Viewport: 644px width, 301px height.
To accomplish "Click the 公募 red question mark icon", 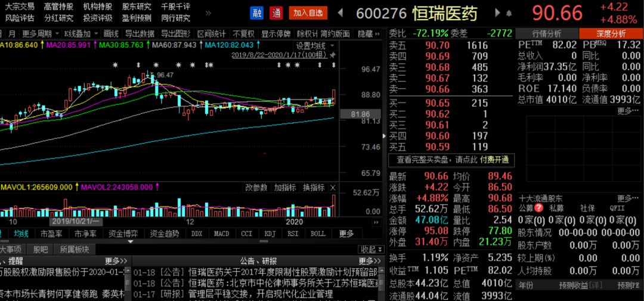I will point(539,209).
